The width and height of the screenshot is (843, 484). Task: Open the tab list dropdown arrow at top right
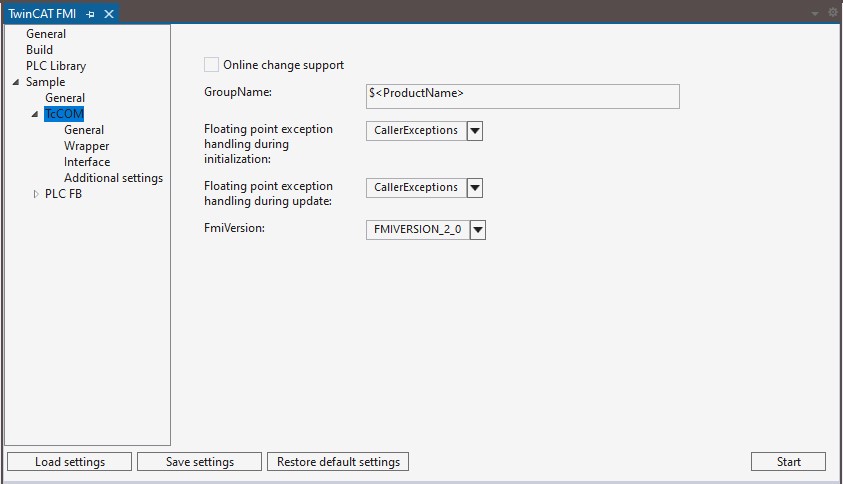[815, 13]
